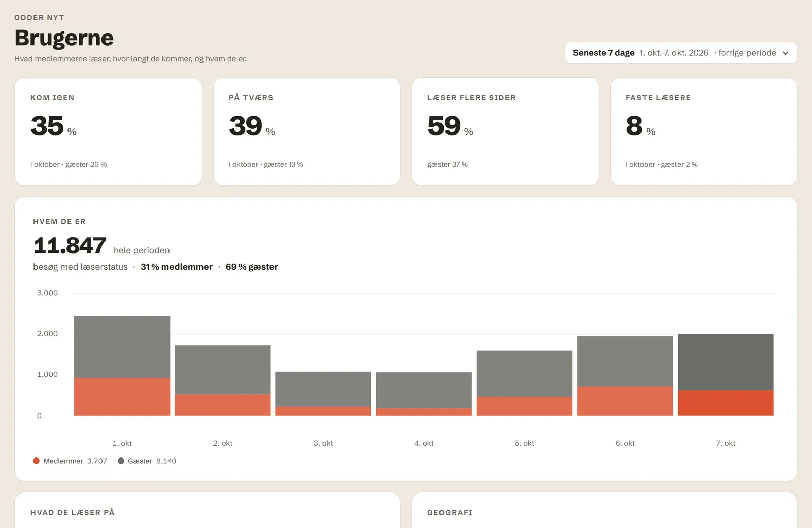Click the i oktober · gæster 20 % subtext
812x528 pixels.
click(x=69, y=164)
